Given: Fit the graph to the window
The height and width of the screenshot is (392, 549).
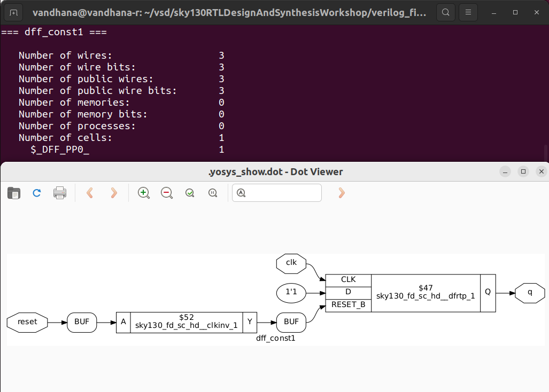Looking at the screenshot, I should coord(189,193).
